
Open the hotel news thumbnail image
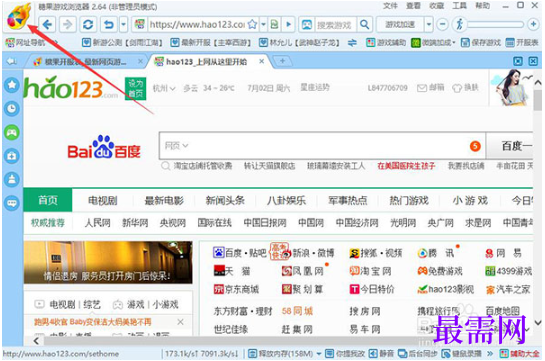coord(108,262)
